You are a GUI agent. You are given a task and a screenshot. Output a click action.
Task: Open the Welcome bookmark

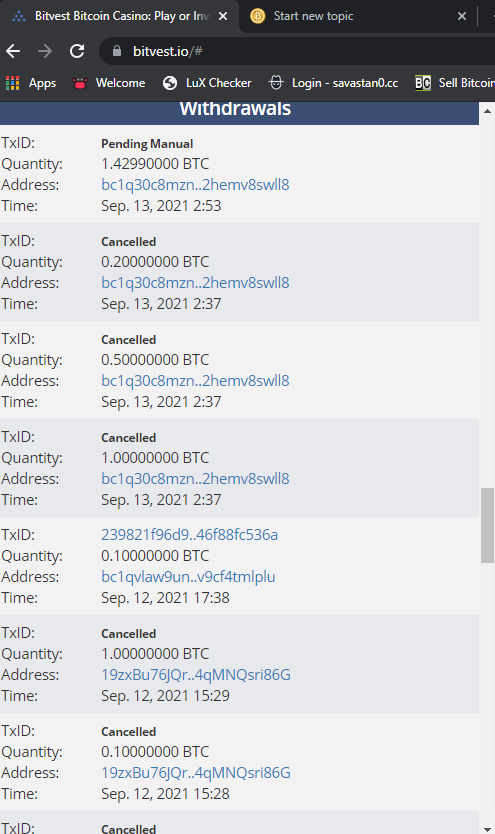coord(109,83)
